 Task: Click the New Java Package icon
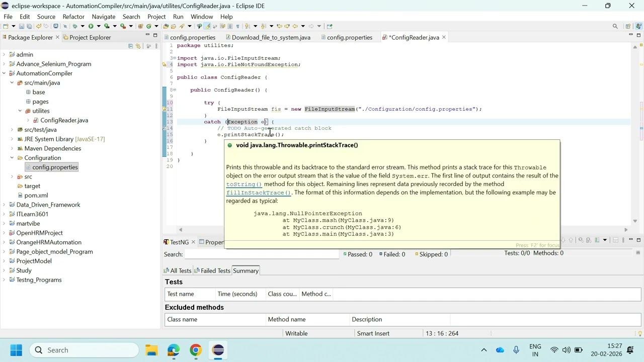(x=140, y=26)
